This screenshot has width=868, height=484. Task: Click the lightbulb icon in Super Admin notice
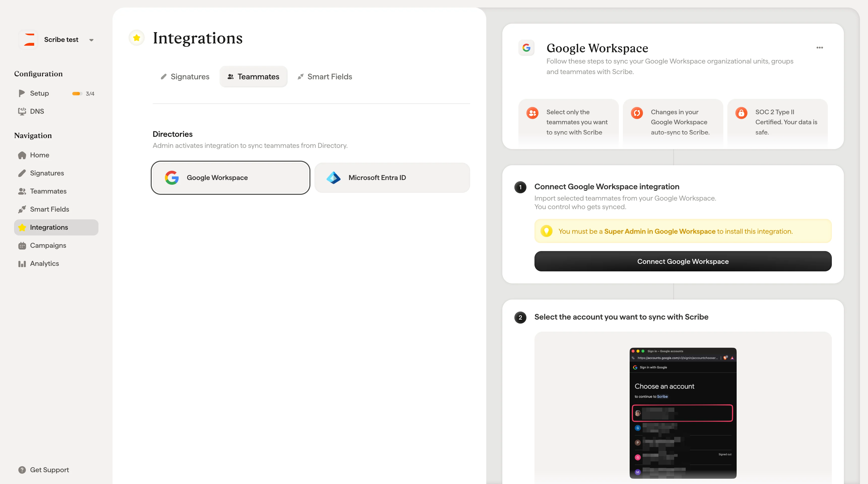(x=547, y=231)
